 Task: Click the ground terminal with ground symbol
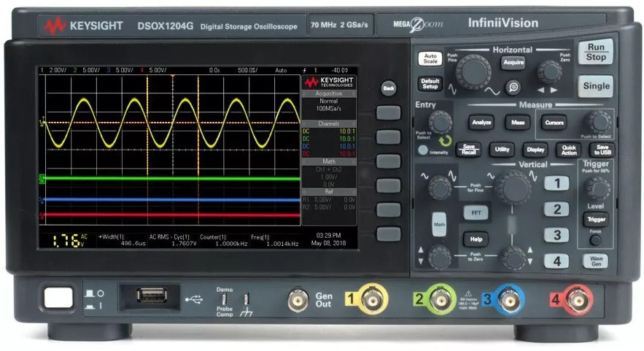[246, 298]
